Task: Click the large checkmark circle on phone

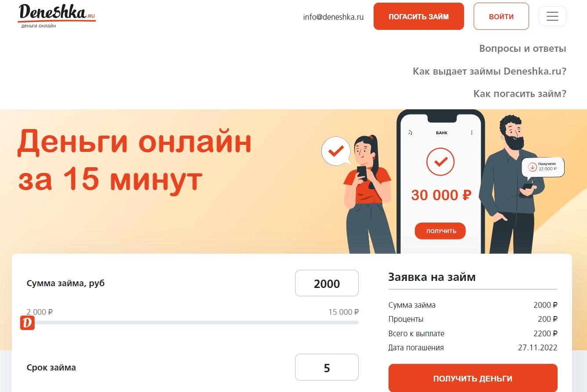Action: (x=440, y=162)
